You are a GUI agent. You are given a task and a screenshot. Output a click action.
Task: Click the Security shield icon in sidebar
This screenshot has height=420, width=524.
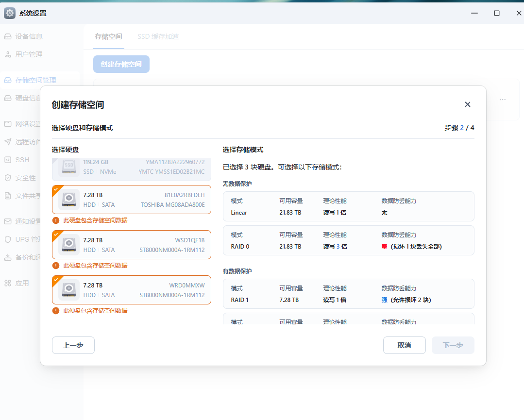pos(8,178)
